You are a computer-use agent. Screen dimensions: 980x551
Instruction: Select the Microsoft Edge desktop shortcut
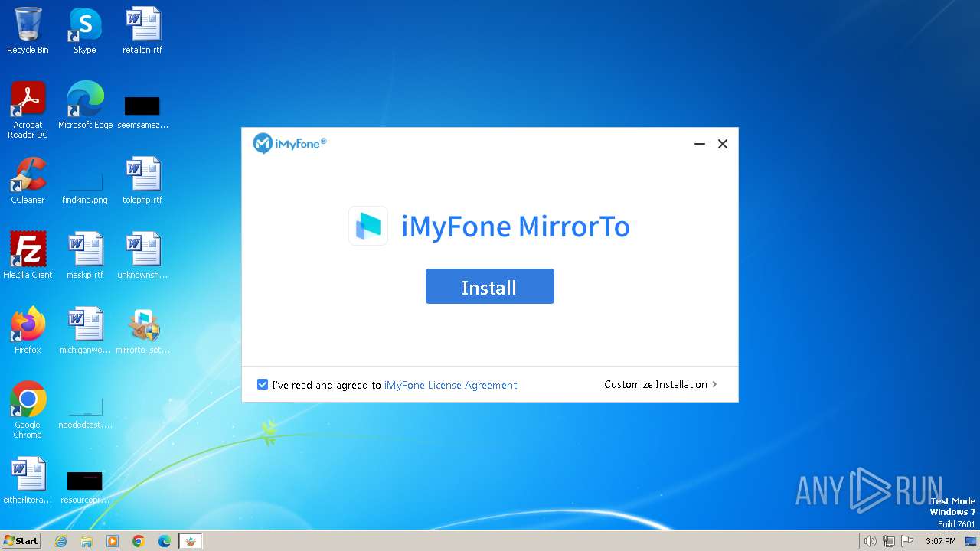[85, 106]
